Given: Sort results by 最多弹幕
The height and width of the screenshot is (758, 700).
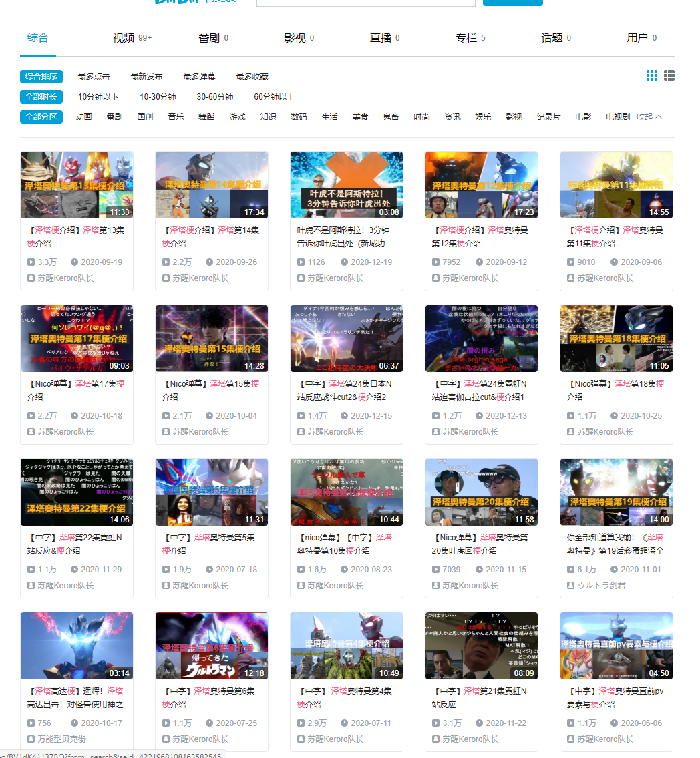Looking at the screenshot, I should [x=199, y=76].
